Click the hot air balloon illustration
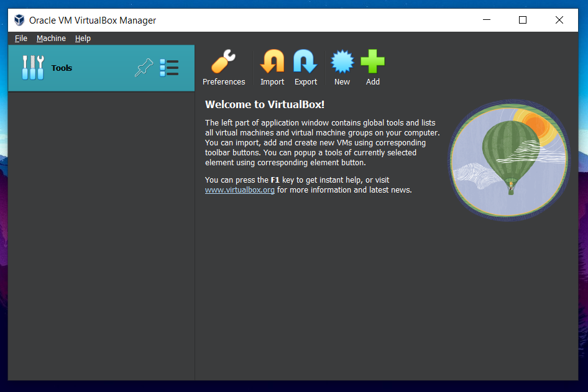The image size is (588, 392). click(x=508, y=160)
